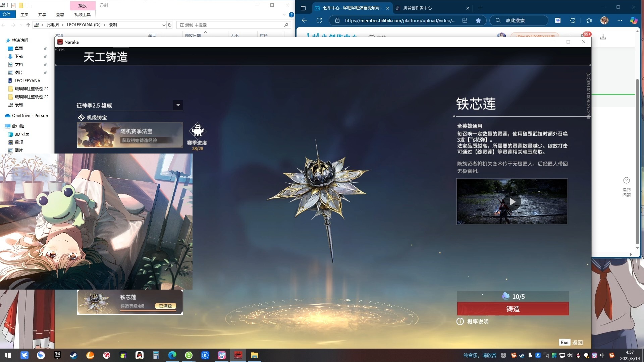Image resolution: width=644 pixels, height=362 pixels.
Task: Go back in the Edge browser
Action: [305, 20]
